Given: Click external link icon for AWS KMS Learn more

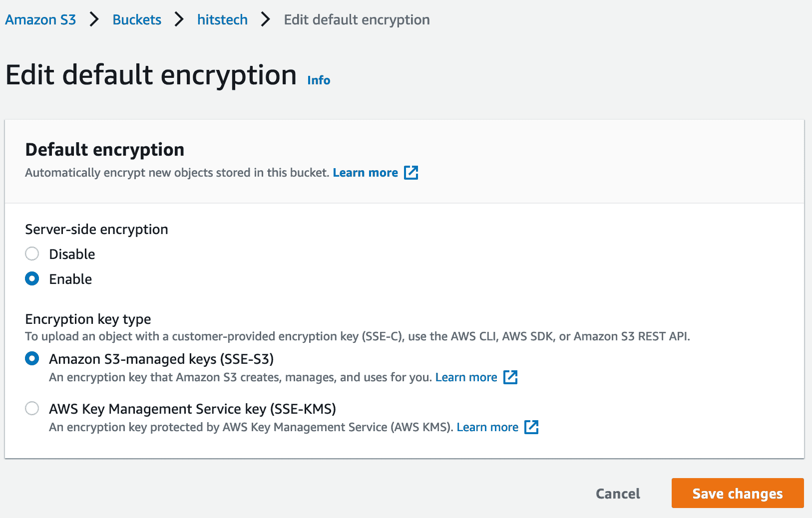Looking at the screenshot, I should point(531,427).
